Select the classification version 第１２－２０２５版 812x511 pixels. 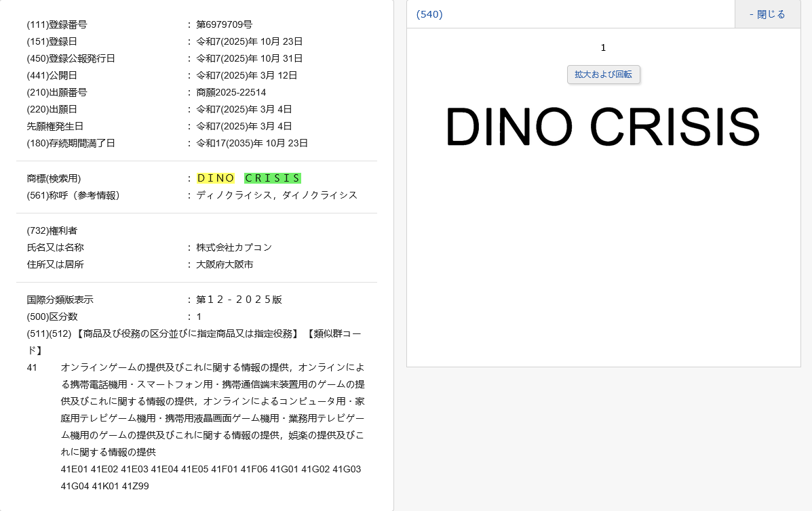239,300
